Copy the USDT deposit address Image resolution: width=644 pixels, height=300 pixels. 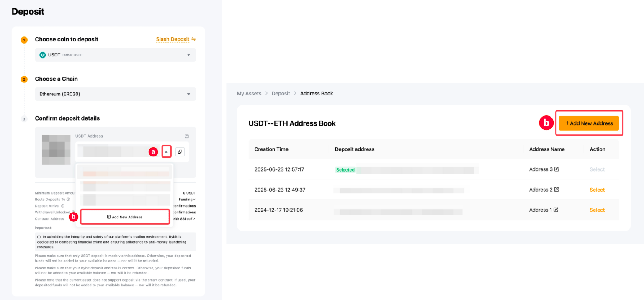(180, 152)
